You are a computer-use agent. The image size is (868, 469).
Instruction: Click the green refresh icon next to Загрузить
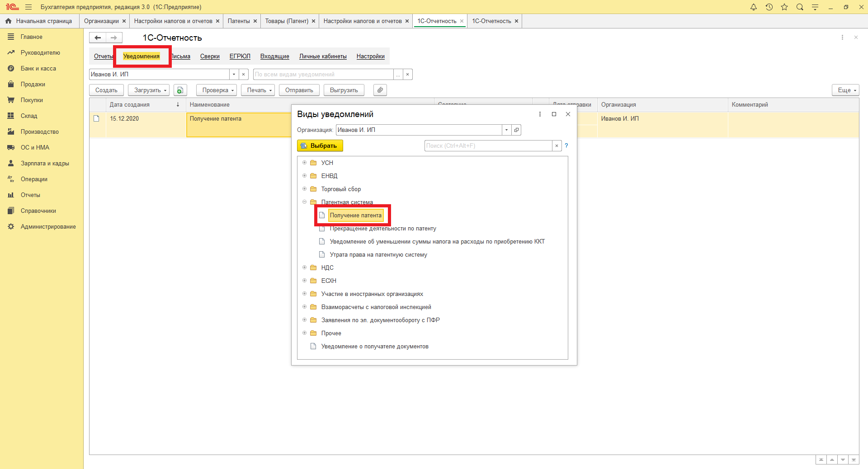coord(180,90)
